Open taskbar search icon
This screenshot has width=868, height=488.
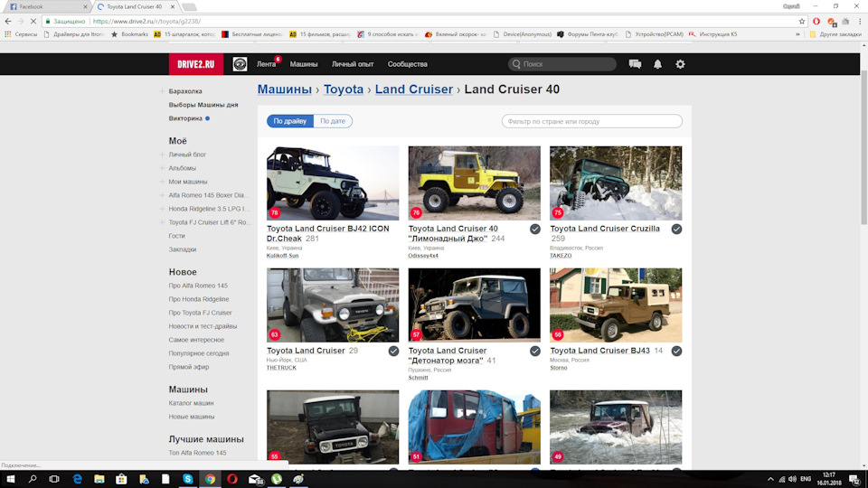pos(33,479)
